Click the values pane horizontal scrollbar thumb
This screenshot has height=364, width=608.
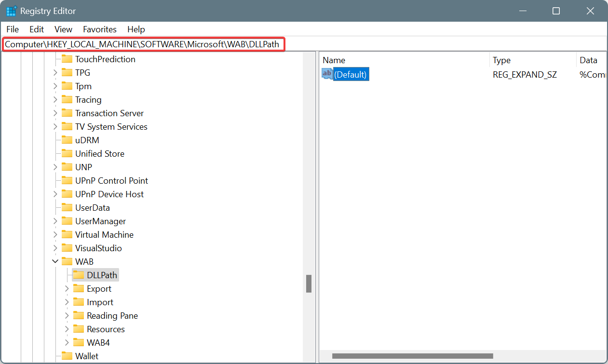pos(412,356)
